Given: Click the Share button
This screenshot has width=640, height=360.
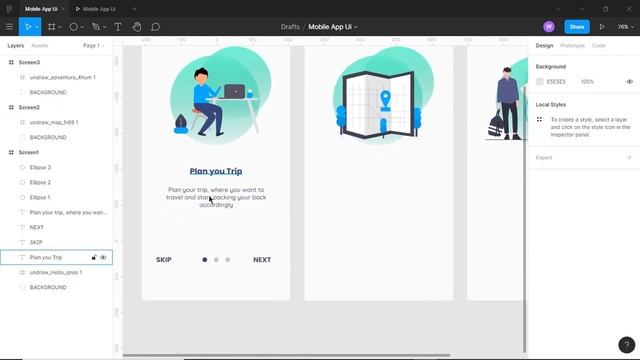Looking at the screenshot, I should (577, 27).
